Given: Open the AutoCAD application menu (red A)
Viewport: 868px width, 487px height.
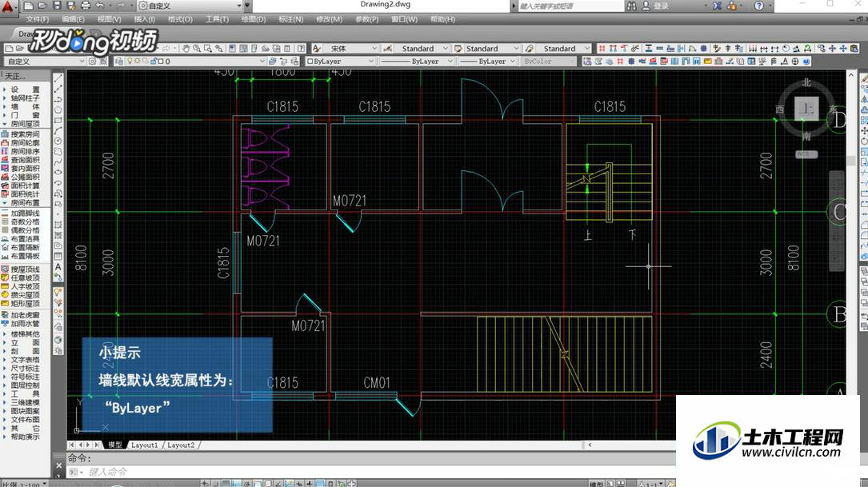Looking at the screenshot, I should tap(7, 6).
